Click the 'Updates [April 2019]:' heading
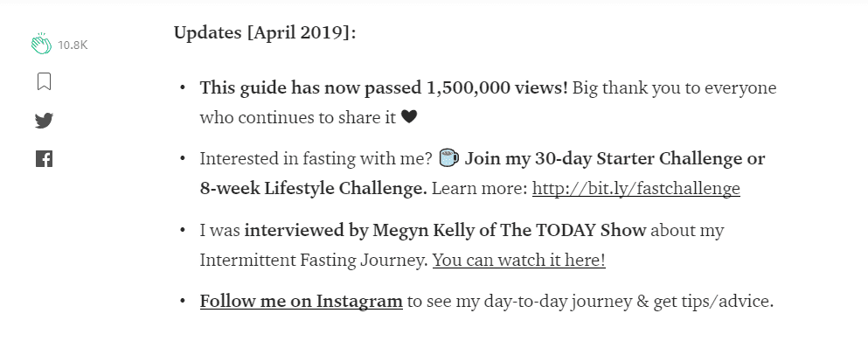The height and width of the screenshot is (348, 868). point(265,32)
